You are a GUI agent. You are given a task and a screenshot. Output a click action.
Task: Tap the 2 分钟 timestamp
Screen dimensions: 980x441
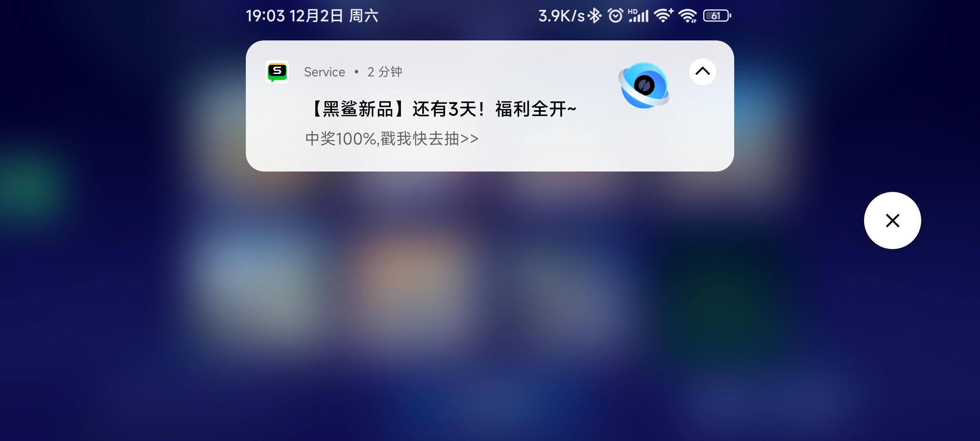point(385,72)
